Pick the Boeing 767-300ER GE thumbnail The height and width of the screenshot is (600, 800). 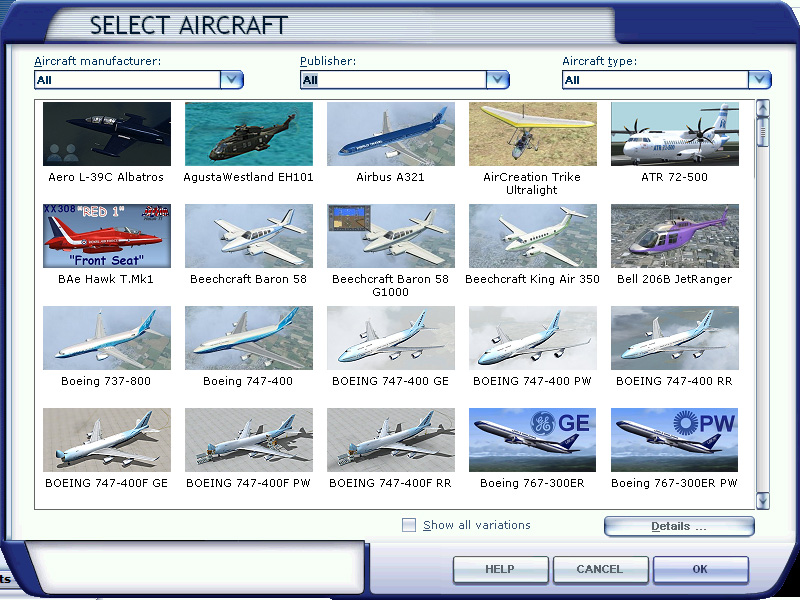click(x=532, y=440)
